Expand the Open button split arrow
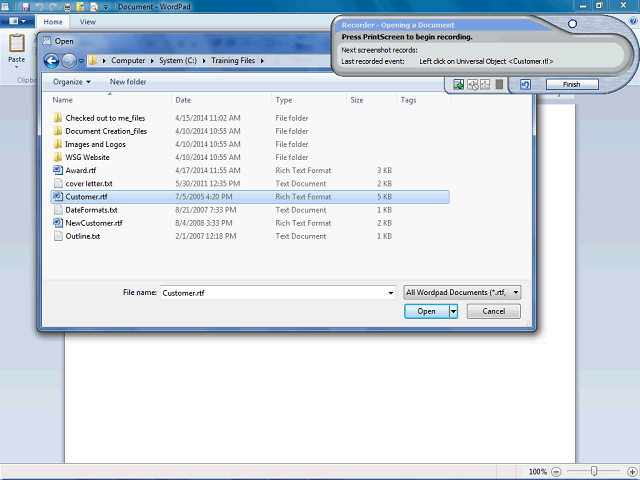 tap(453, 311)
